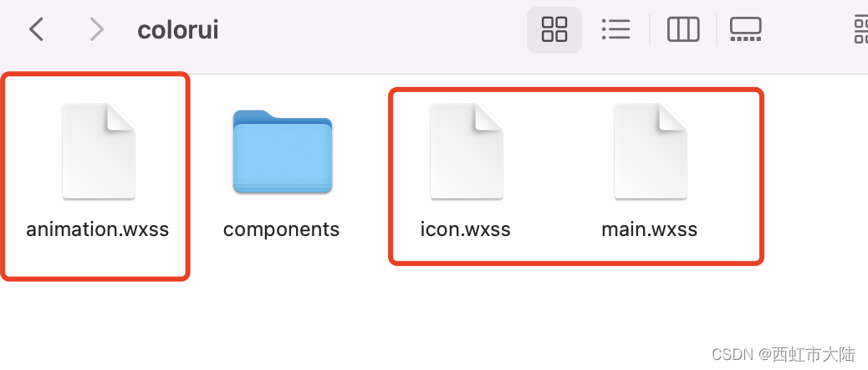
Task: Click the icon.wxss filename label
Action: click(466, 229)
